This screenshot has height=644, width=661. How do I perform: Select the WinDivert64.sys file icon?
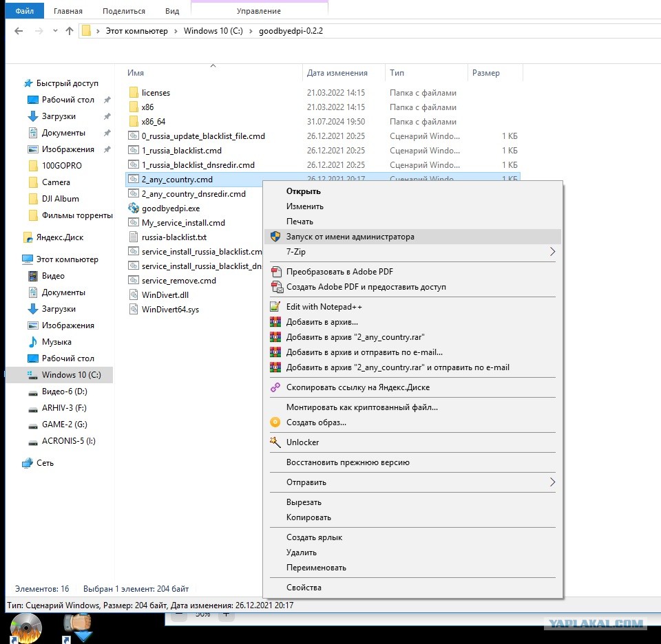click(x=134, y=309)
